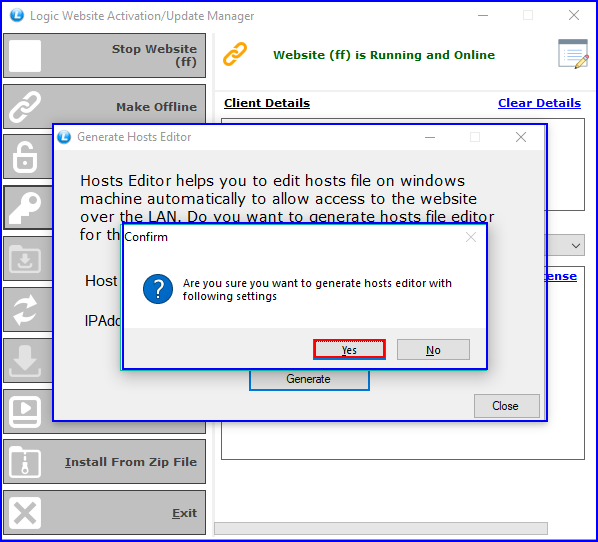
Task: Click the video play sidebar icon
Action: tap(25, 412)
